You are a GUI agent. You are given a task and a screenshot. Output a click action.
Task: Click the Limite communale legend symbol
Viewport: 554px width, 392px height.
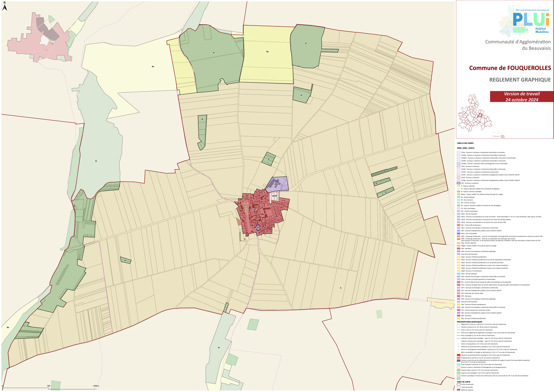[x=458, y=384]
